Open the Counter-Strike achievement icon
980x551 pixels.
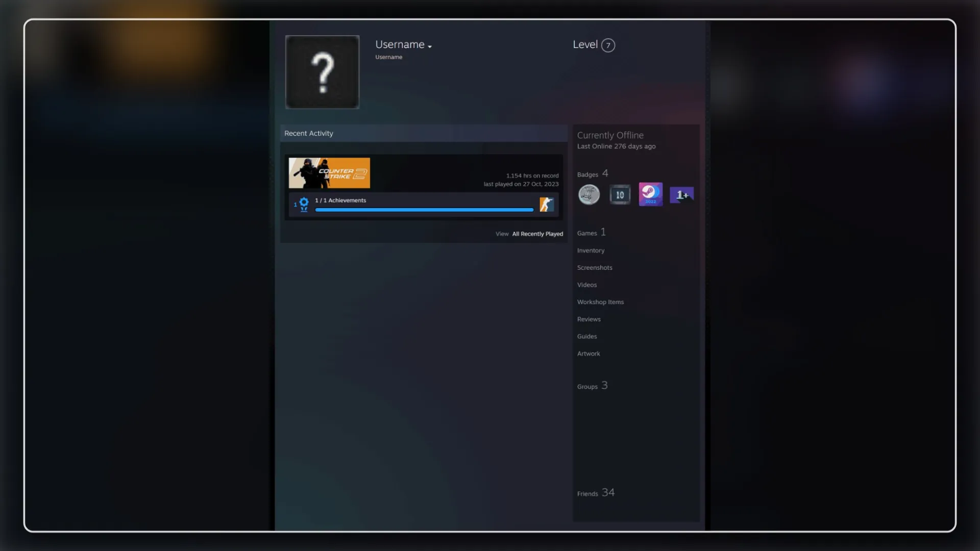pyautogui.click(x=547, y=205)
